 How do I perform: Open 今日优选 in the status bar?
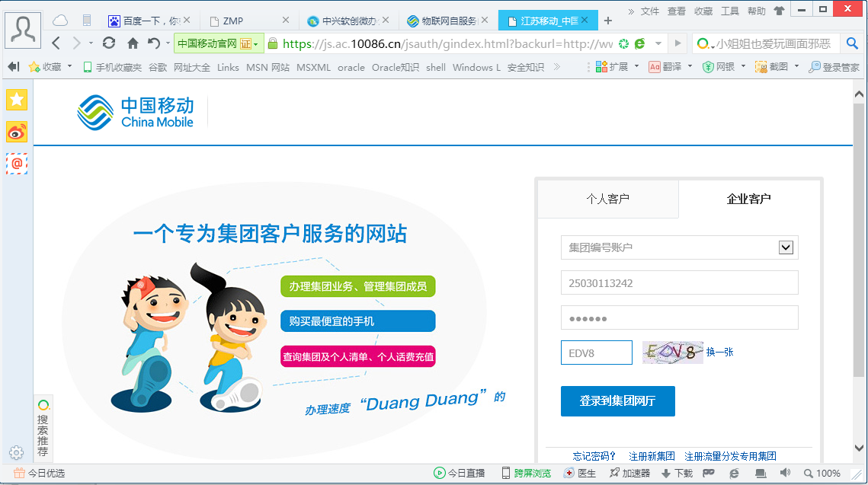pos(39,474)
